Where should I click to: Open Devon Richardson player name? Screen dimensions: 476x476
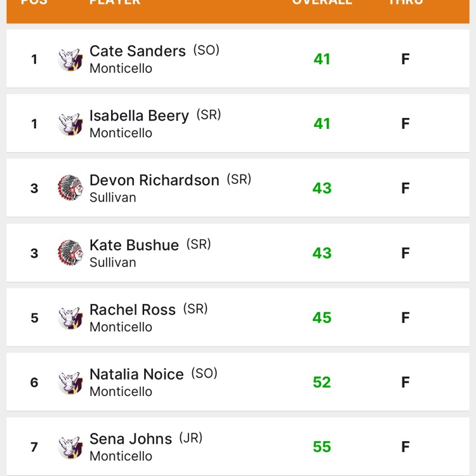click(154, 180)
